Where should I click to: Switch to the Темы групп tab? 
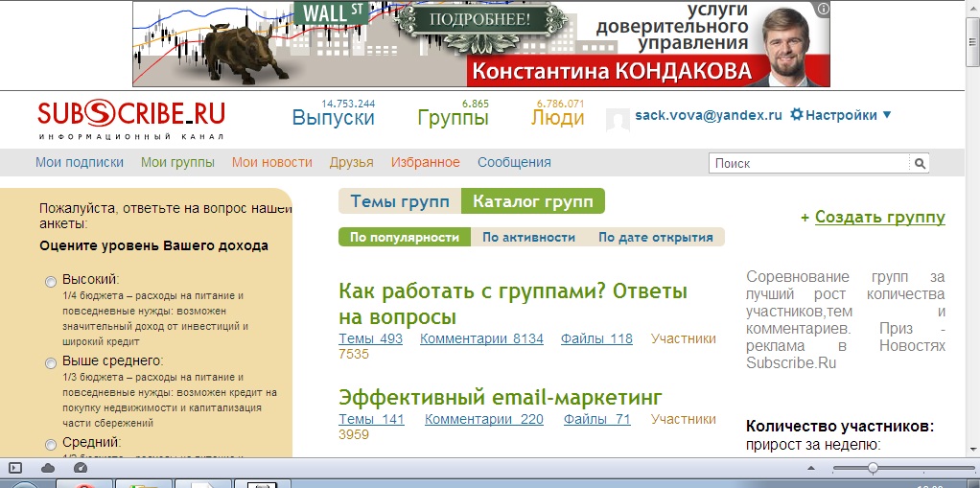[x=399, y=201]
